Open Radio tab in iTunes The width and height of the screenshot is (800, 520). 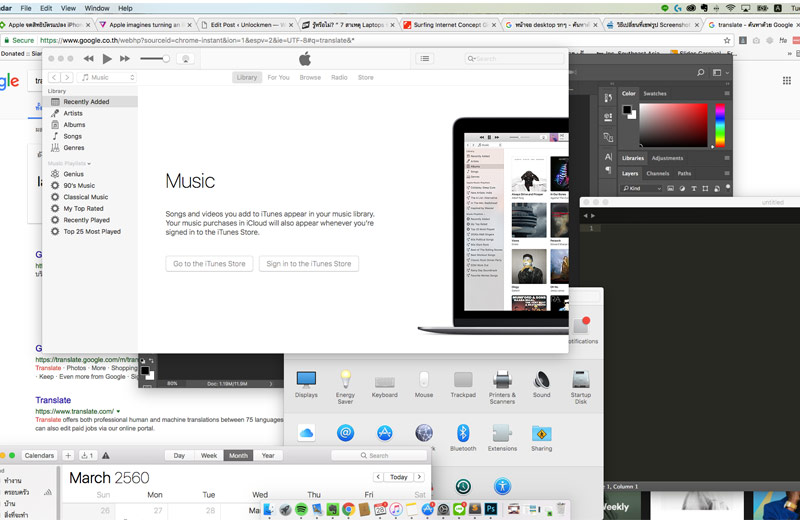click(x=339, y=78)
